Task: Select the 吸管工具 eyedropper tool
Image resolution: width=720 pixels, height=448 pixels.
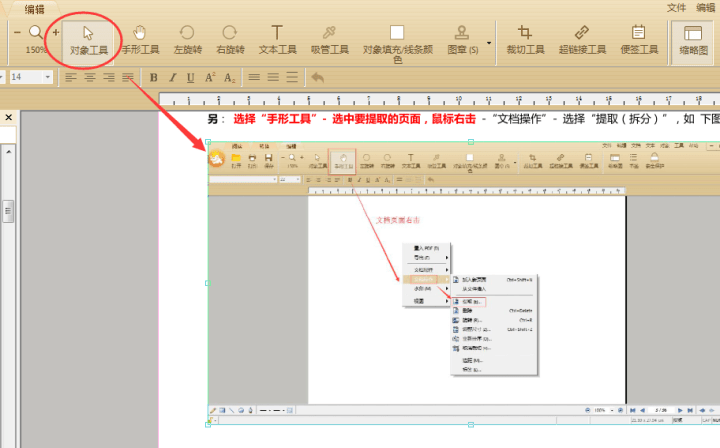Action: pyautogui.click(x=328, y=39)
